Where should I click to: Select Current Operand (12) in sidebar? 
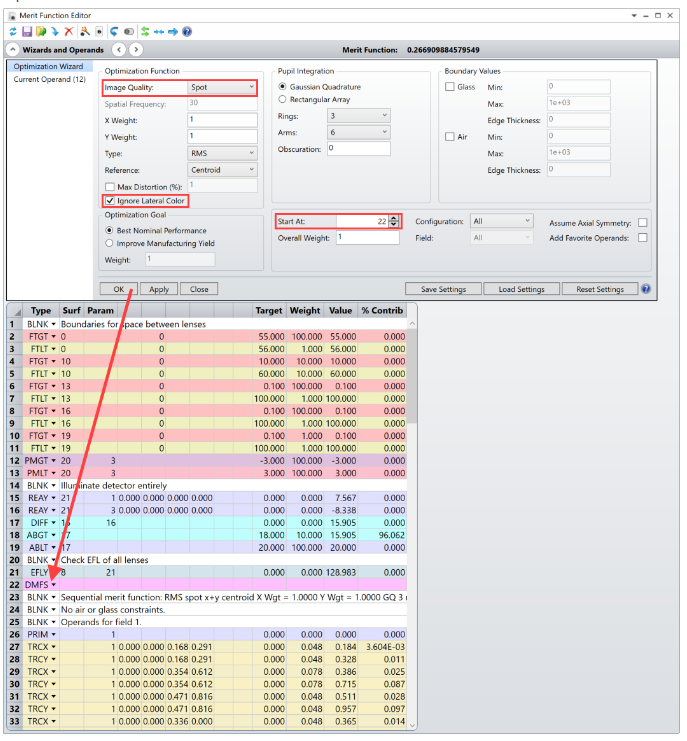(49, 80)
